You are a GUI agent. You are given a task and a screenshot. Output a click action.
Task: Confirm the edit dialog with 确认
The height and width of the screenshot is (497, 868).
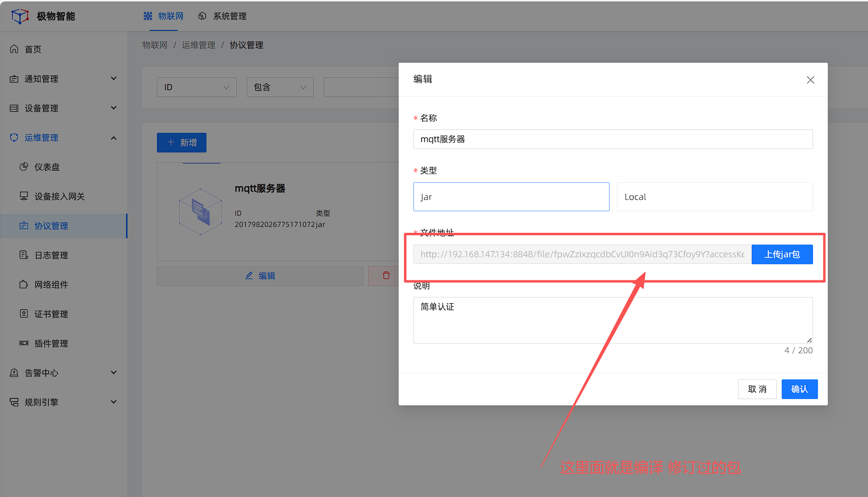click(x=799, y=389)
